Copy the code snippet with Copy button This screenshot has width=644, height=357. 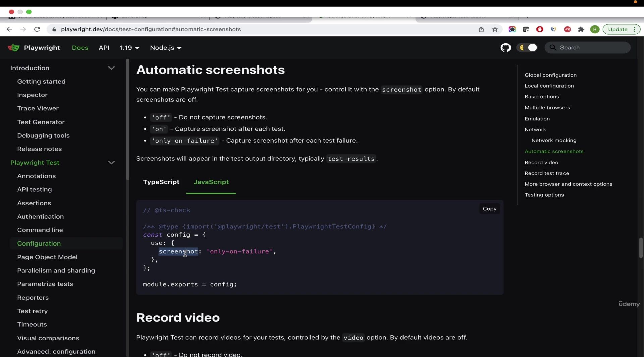click(x=489, y=209)
